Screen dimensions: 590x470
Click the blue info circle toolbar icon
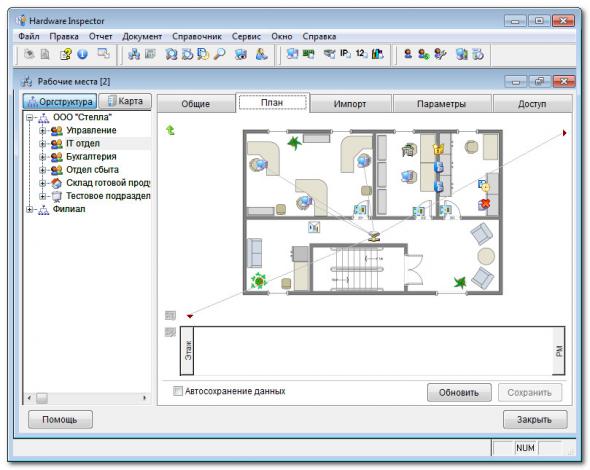pyautogui.click(x=82, y=54)
